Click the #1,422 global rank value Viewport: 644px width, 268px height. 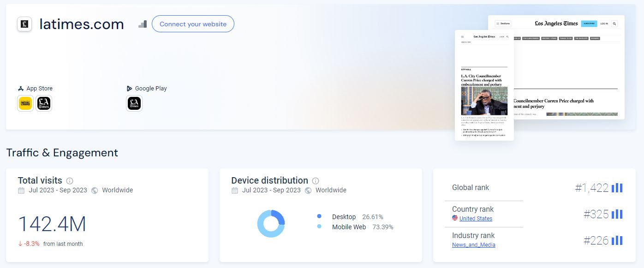[592, 188]
